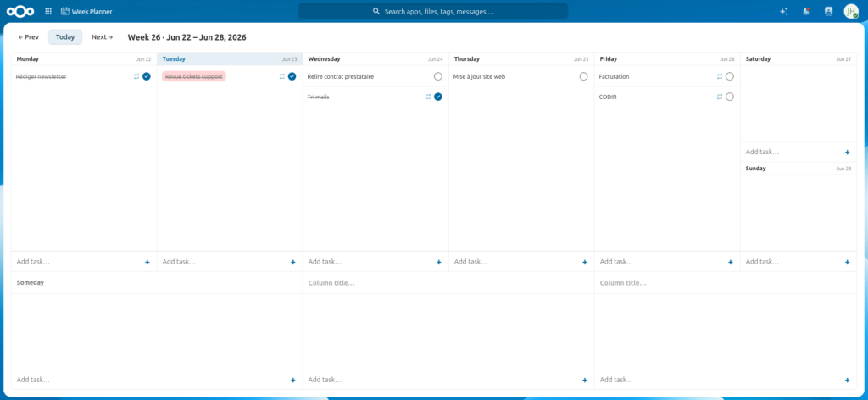The width and height of the screenshot is (868, 400).
Task: Click the Today button
Action: coord(65,37)
